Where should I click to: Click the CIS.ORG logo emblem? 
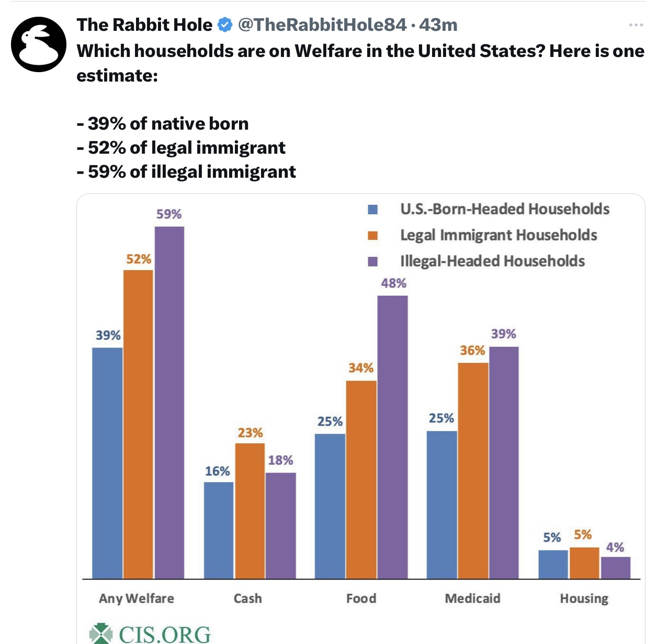tap(100, 634)
